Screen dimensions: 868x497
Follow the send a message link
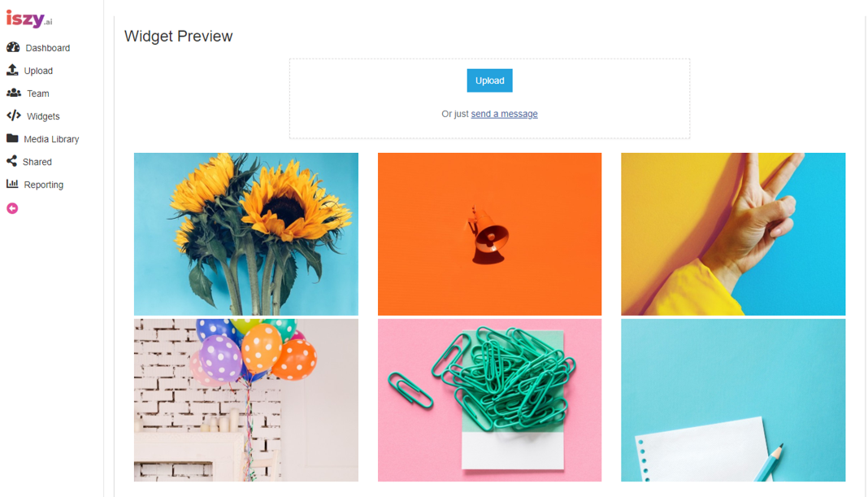click(x=505, y=114)
